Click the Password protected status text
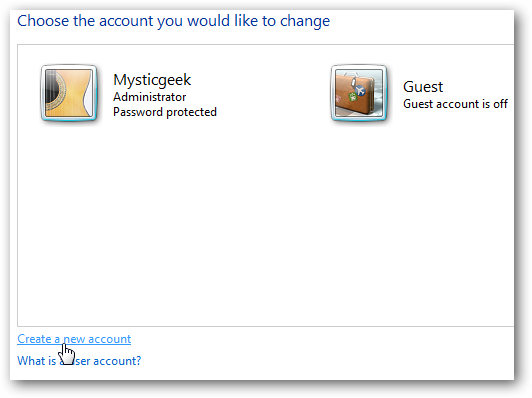The height and width of the screenshot is (398, 532). click(165, 112)
